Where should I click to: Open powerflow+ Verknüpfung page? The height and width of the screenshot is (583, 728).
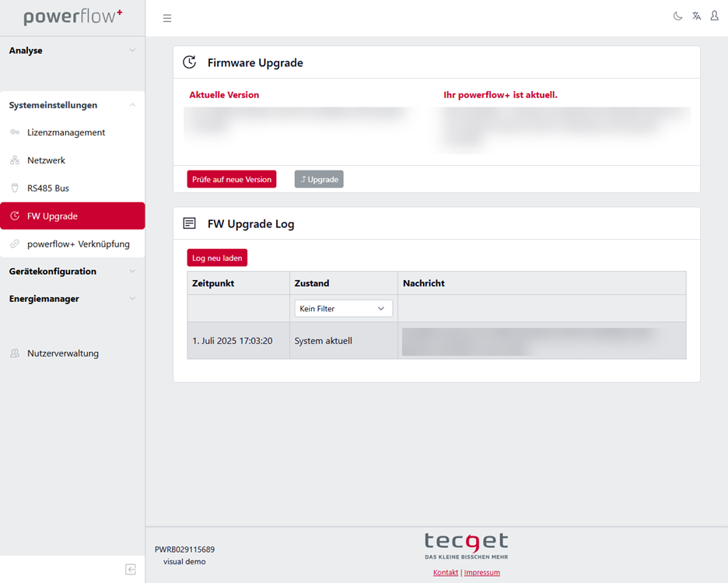point(72,244)
